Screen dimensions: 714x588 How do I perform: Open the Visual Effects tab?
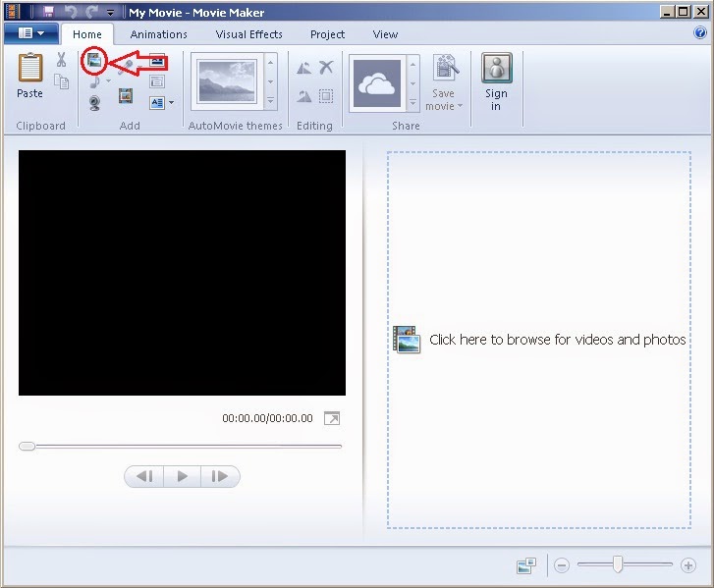click(x=248, y=34)
